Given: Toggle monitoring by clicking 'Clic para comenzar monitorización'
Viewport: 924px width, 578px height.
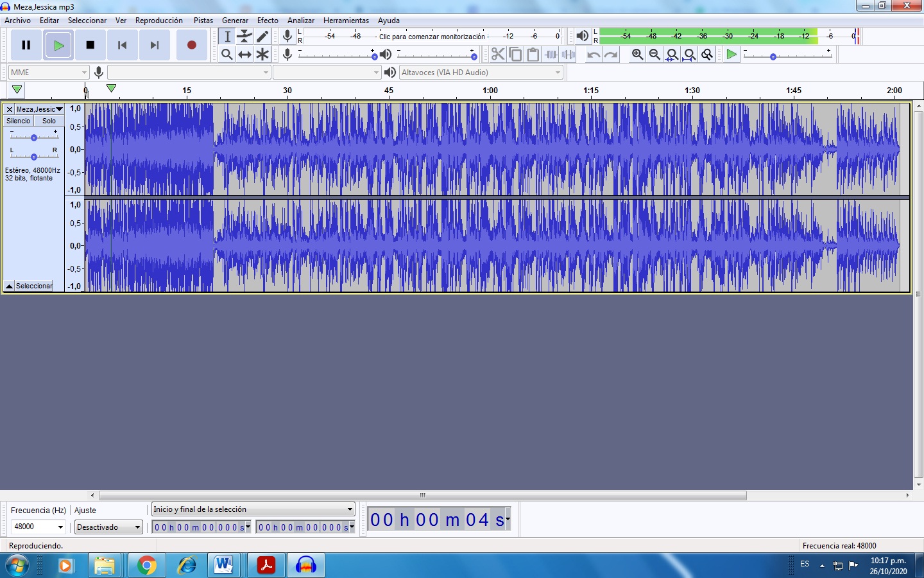Looking at the screenshot, I should pos(431,37).
